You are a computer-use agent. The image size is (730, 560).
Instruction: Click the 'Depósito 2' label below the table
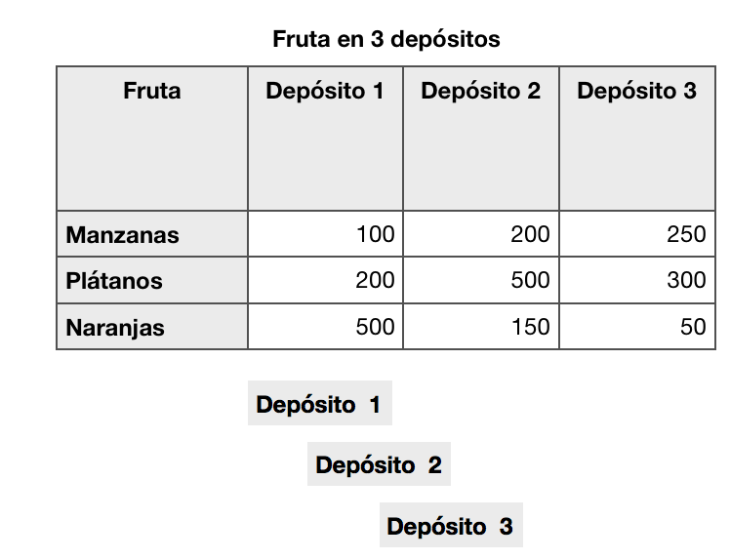(379, 465)
